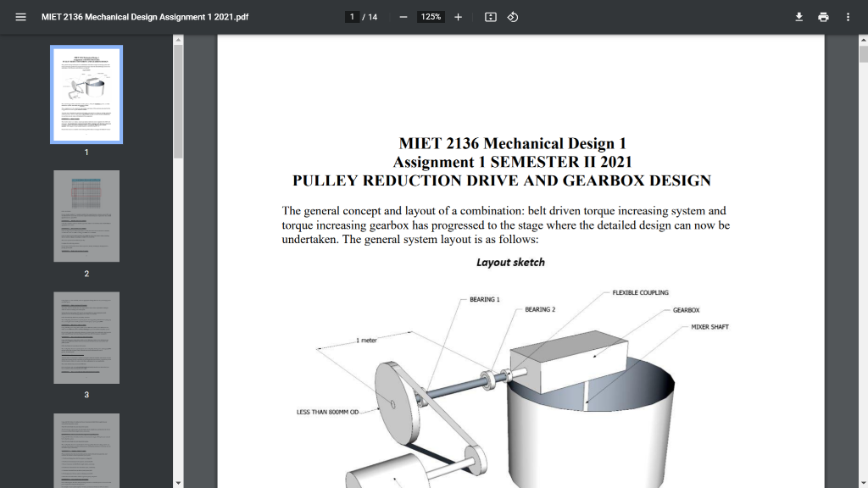Open the sidebar hamburger menu
The image size is (868, 488).
coord(21,16)
